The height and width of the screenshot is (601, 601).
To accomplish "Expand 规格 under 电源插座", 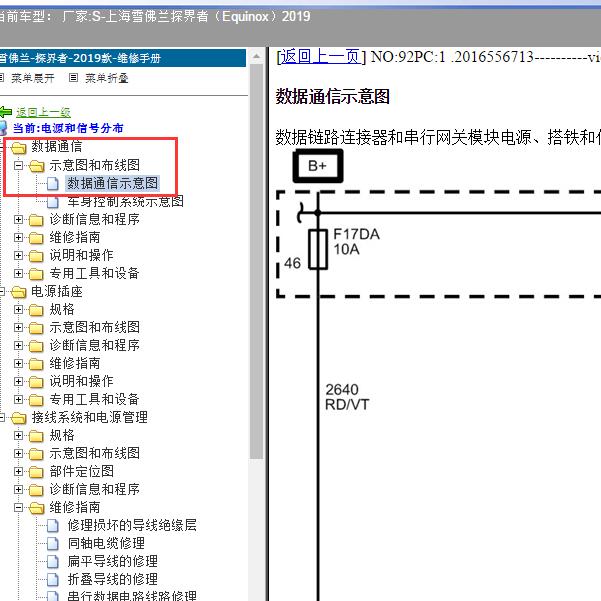I will click(18, 310).
